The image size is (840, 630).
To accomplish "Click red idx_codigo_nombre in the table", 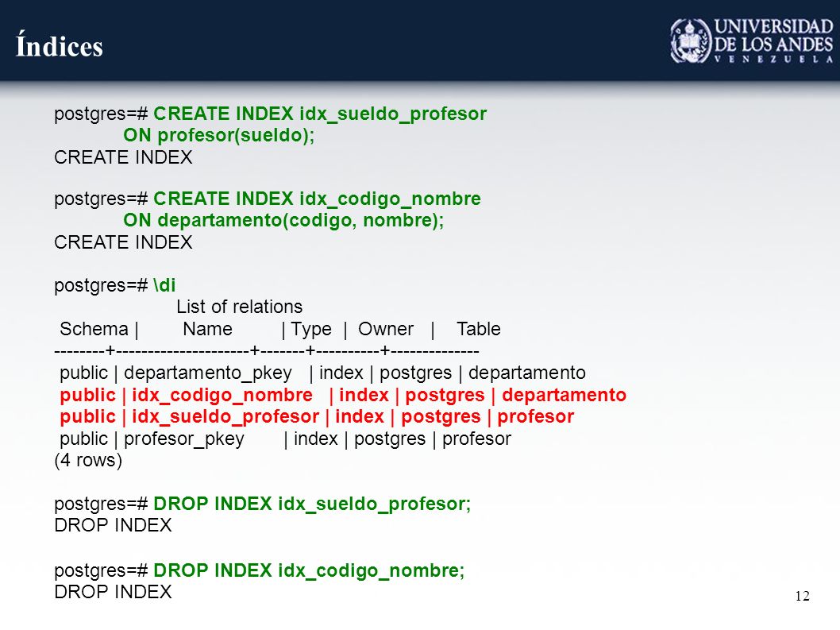I will click(222, 395).
